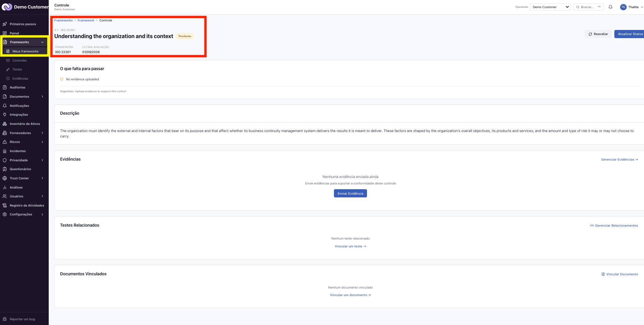Expand the Usuários submenu chevron
The height and width of the screenshot is (325, 644).
point(42,196)
